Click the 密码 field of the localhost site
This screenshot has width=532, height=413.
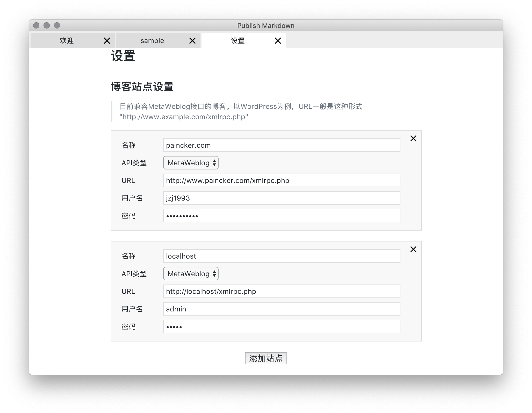[282, 326]
